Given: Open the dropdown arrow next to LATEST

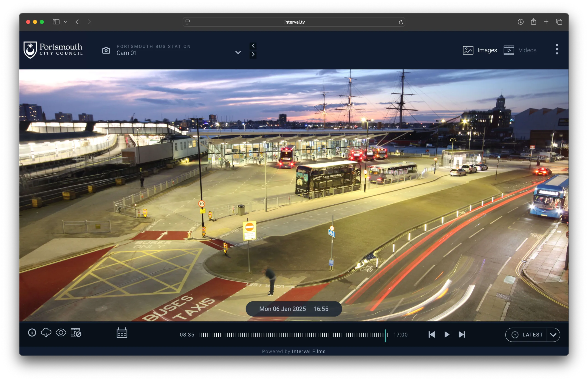Looking at the screenshot, I should (553, 335).
